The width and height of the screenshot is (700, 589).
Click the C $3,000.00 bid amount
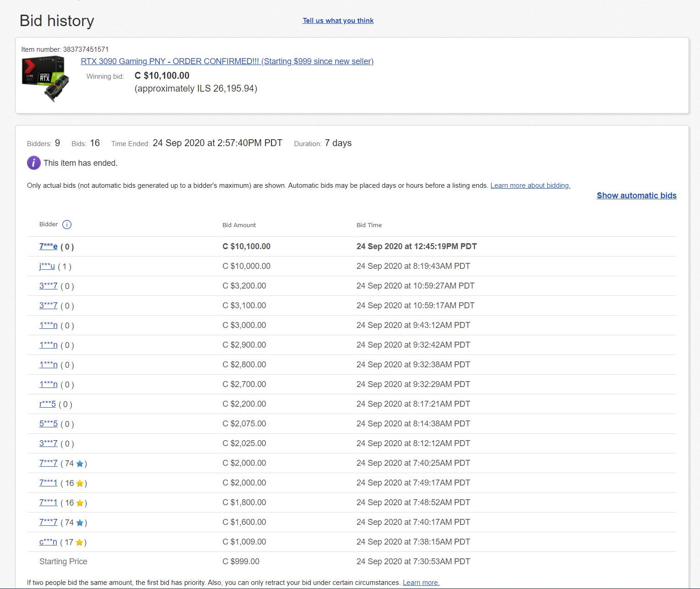point(244,325)
